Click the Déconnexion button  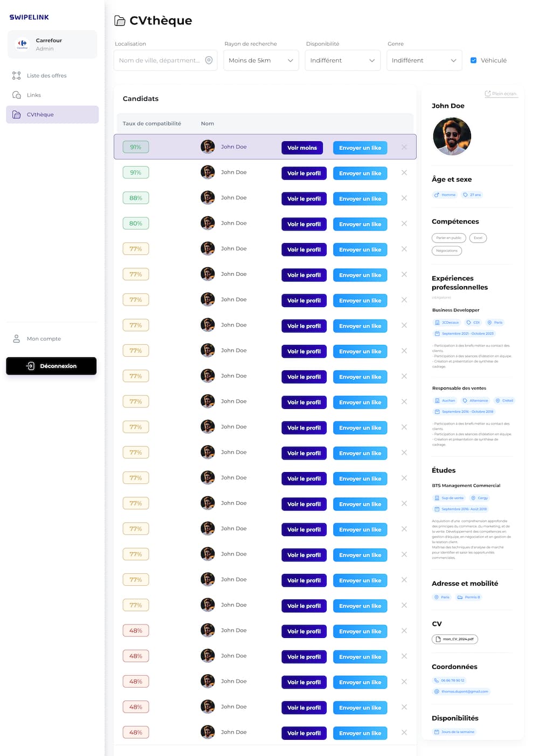pyautogui.click(x=51, y=366)
